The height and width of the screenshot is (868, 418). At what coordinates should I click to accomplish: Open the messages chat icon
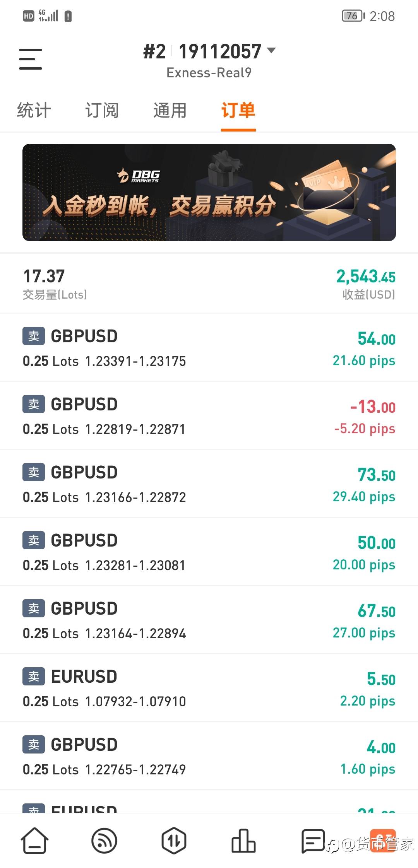pos(313,840)
